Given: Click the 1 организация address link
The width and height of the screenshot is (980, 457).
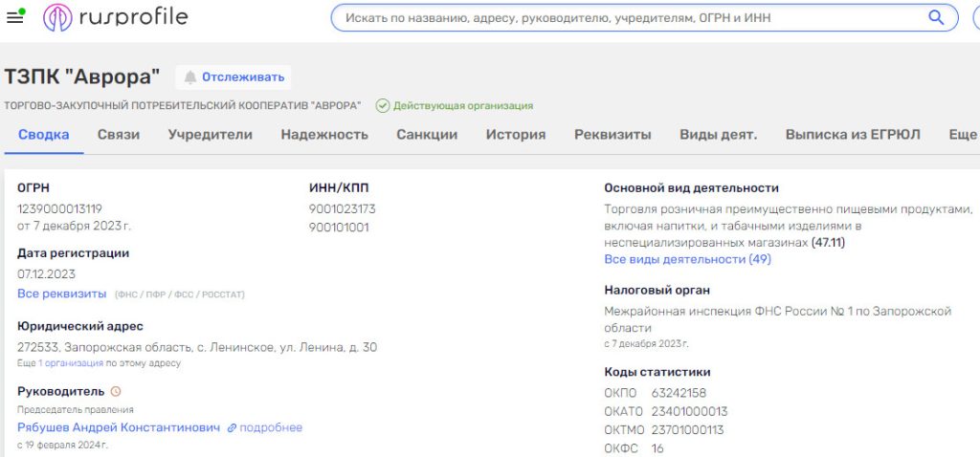Looking at the screenshot, I should (x=71, y=363).
